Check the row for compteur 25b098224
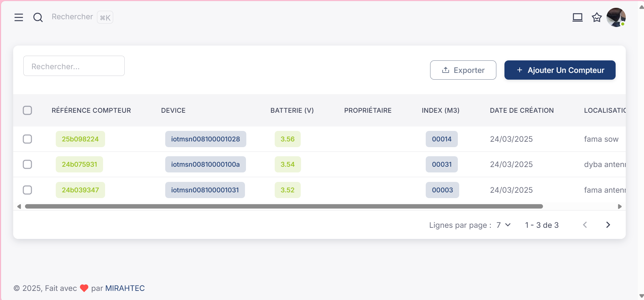 click(27, 139)
